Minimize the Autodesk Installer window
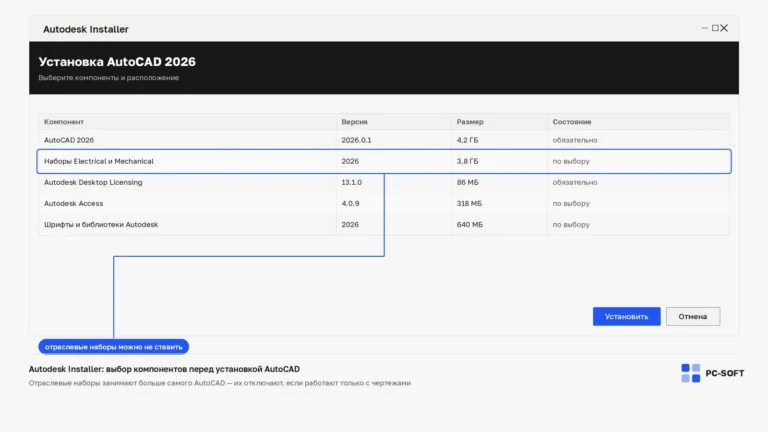The image size is (768, 432). pyautogui.click(x=705, y=28)
